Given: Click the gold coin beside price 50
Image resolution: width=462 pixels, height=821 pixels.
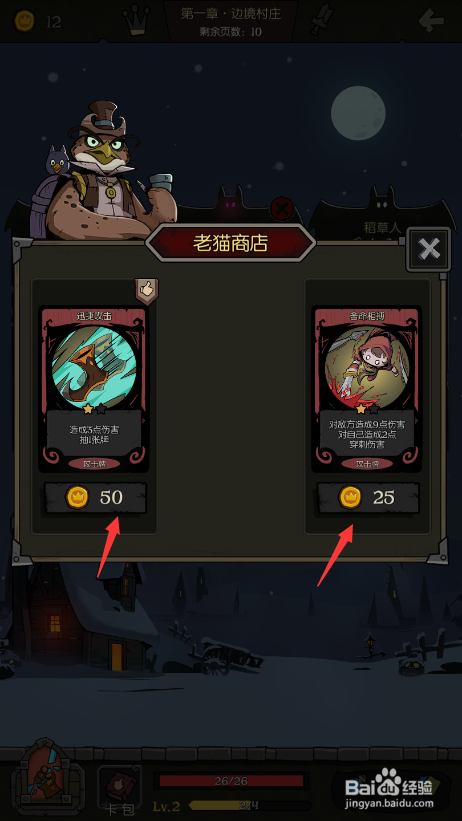Looking at the screenshot, I should 77,497.
